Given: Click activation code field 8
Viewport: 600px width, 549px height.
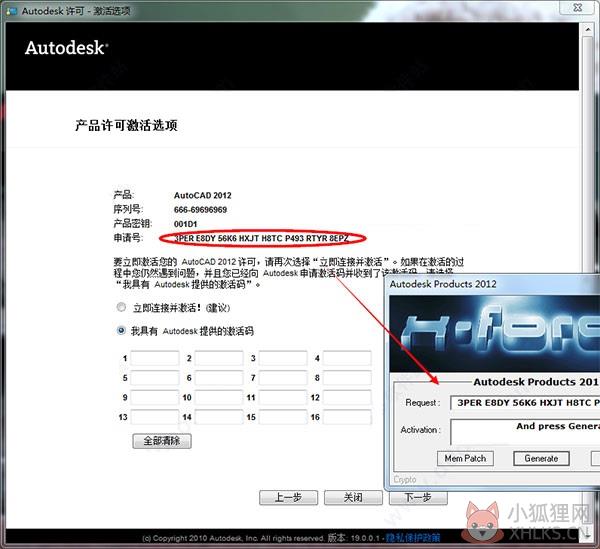Looking at the screenshot, I should tap(347, 378).
